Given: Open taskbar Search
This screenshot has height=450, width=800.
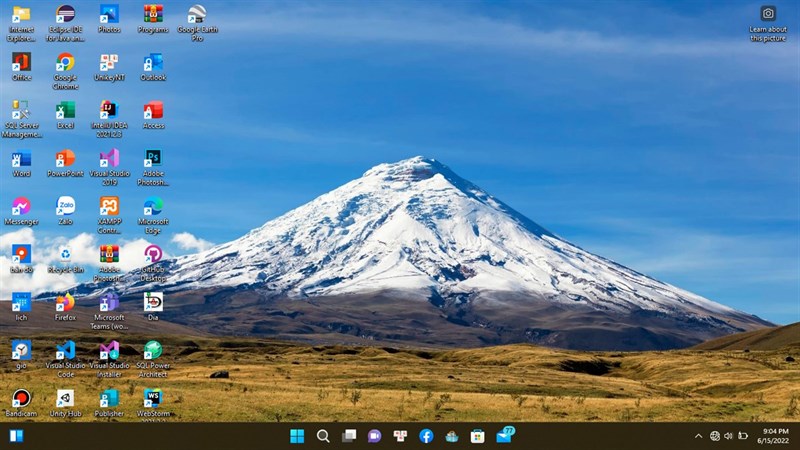Looking at the screenshot, I should pos(323,436).
